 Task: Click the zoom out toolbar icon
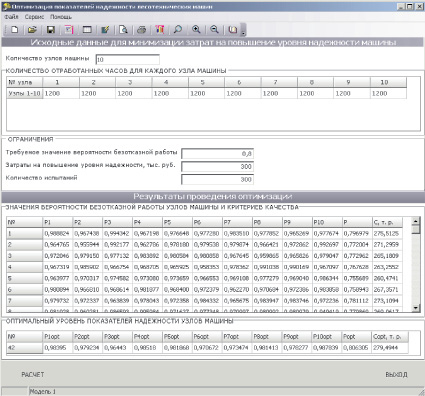[x=214, y=30]
